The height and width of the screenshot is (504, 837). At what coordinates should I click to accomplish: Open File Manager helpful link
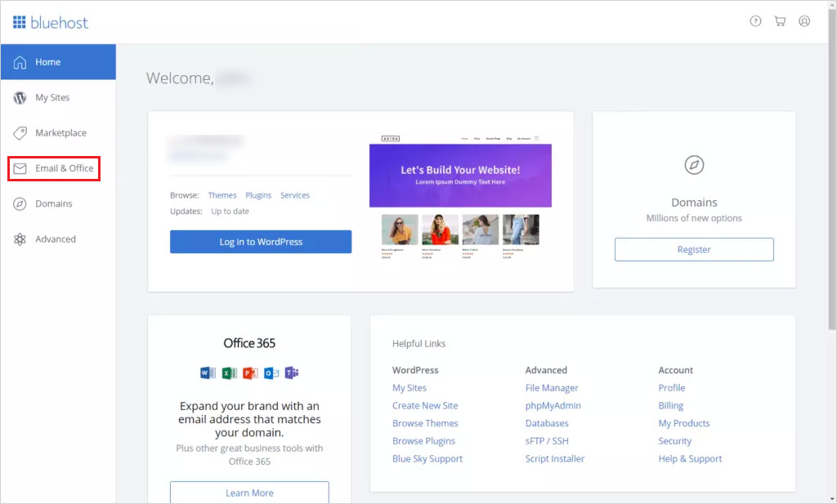point(551,388)
